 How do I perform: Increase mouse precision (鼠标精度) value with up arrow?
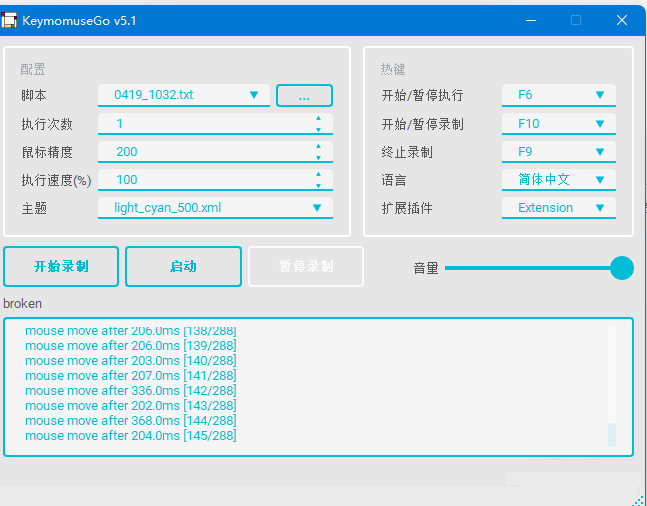(318, 146)
